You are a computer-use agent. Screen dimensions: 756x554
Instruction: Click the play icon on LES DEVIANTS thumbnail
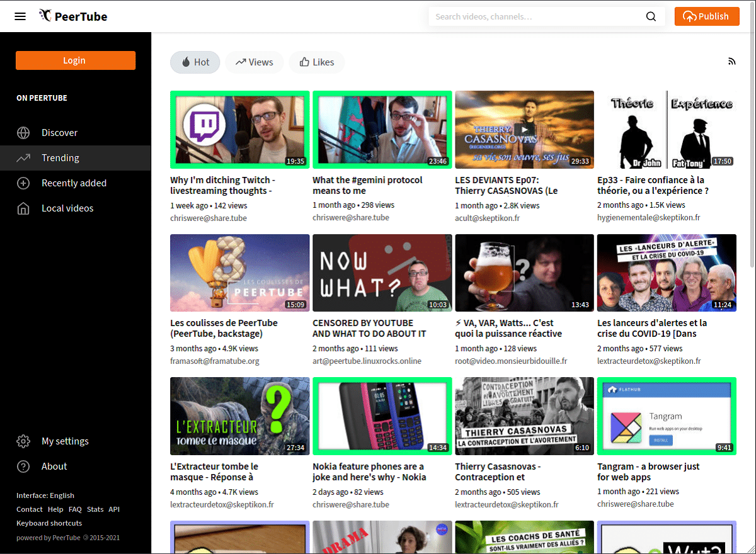524,130
